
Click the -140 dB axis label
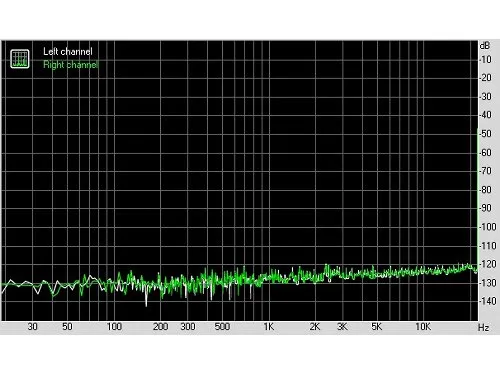click(488, 301)
